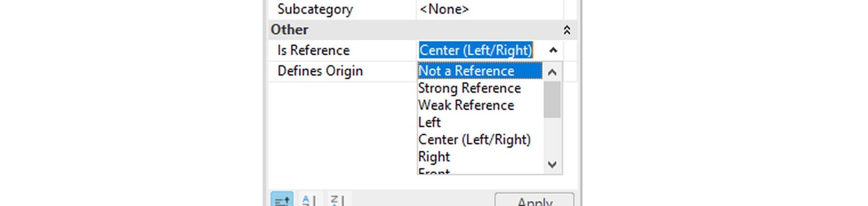This screenshot has height=206, width=868.
Task: Collapse the Other section chevron
Action: 566,30
